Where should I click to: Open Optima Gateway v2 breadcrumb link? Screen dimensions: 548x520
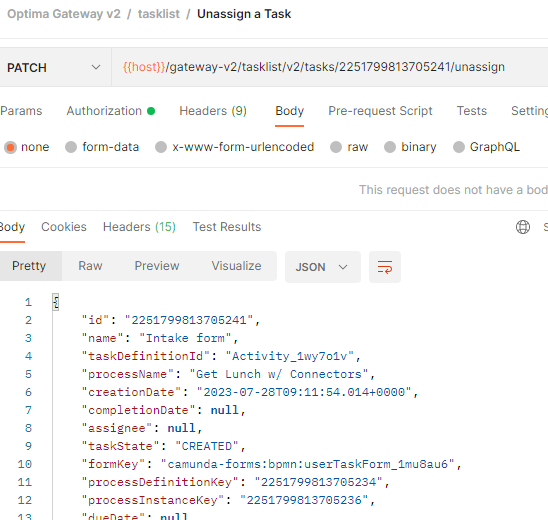click(64, 14)
